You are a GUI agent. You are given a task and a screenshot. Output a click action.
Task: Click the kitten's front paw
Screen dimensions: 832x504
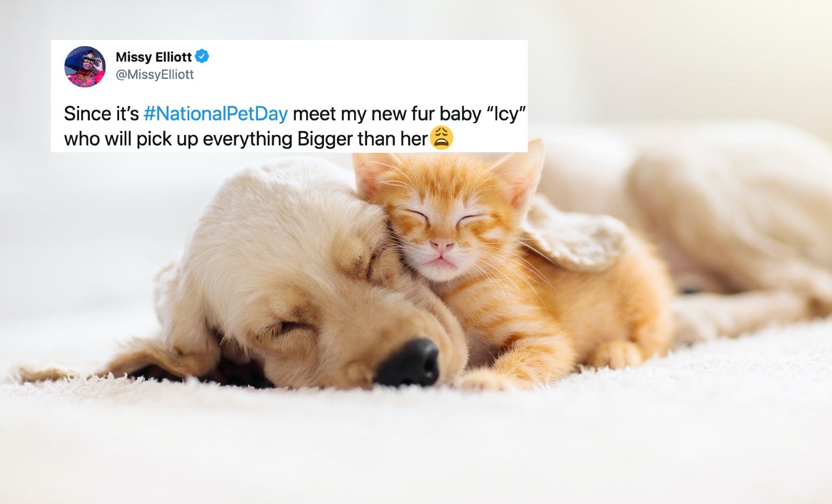tap(486, 380)
